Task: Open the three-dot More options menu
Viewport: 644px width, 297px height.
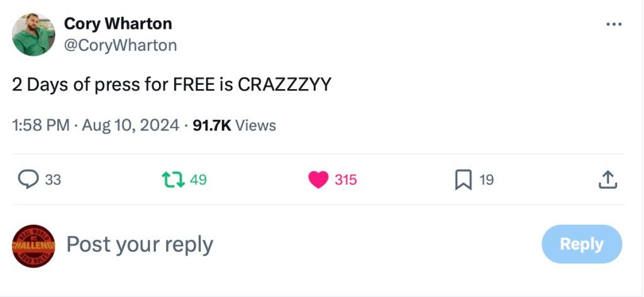Action: pyautogui.click(x=613, y=24)
